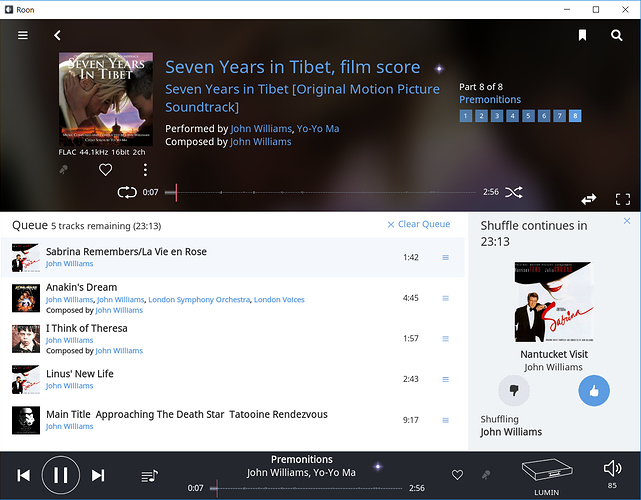Open the Yo-Yo Ma performer link
This screenshot has height=500, width=641.
318,129
